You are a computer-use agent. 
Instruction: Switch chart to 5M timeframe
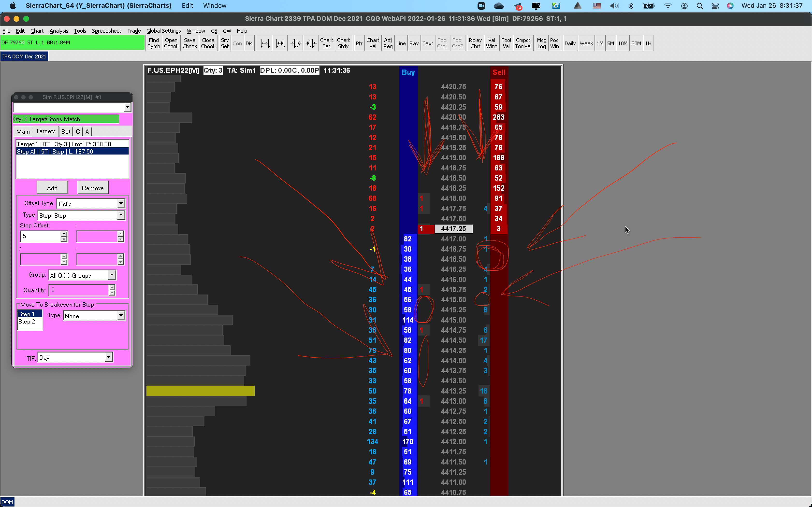(610, 43)
